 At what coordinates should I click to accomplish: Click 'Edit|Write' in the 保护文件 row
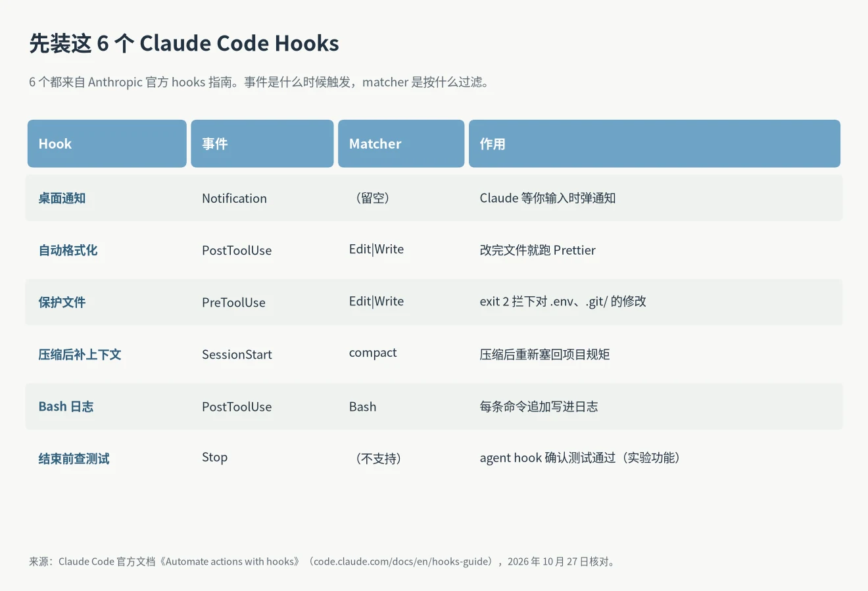point(376,301)
